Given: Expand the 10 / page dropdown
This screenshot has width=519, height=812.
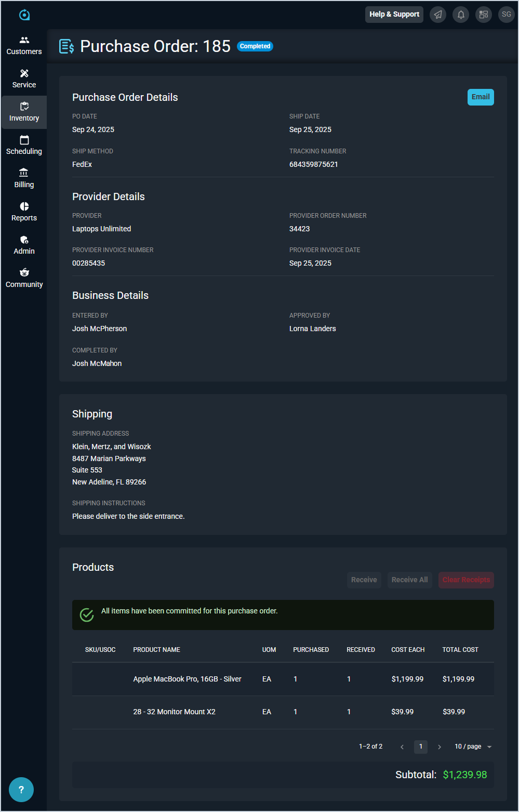Looking at the screenshot, I should pyautogui.click(x=473, y=746).
